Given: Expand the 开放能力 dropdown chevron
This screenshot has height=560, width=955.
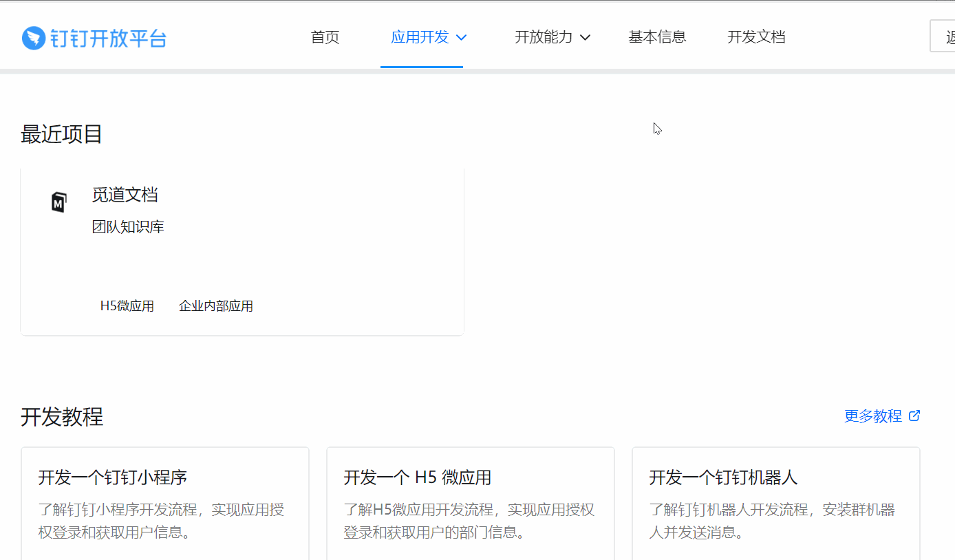Looking at the screenshot, I should point(586,37).
